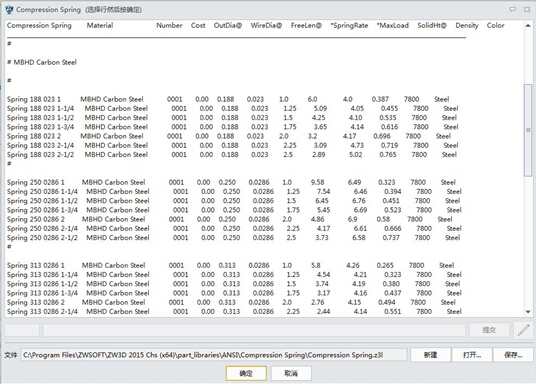536x384 pixels.
Task: Select row Spring 250 0286 1-1/2
Action: pos(233,201)
